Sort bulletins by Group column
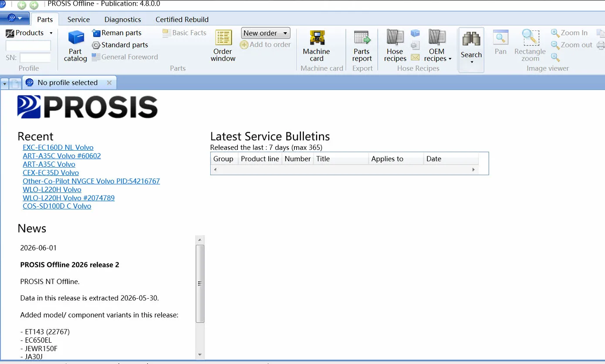The image size is (605, 364). [x=224, y=159]
